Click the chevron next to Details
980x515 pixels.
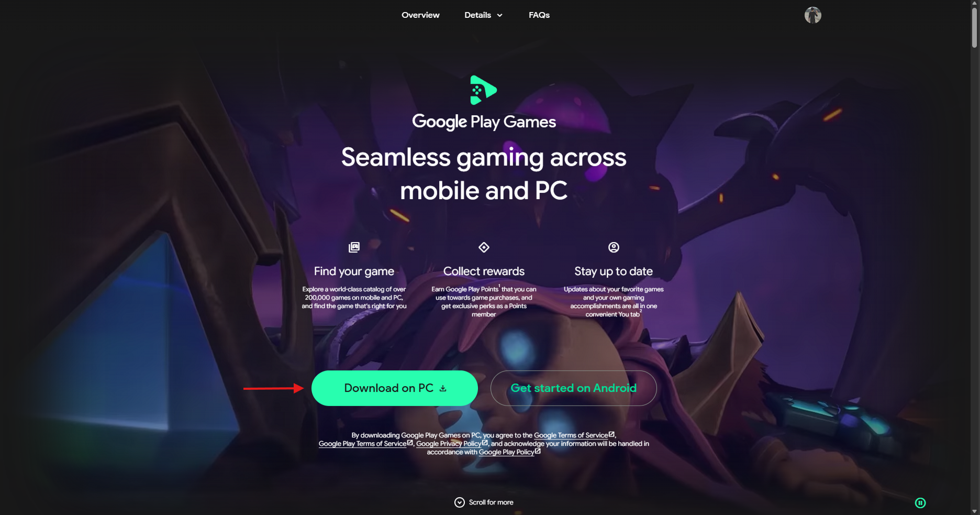click(499, 15)
